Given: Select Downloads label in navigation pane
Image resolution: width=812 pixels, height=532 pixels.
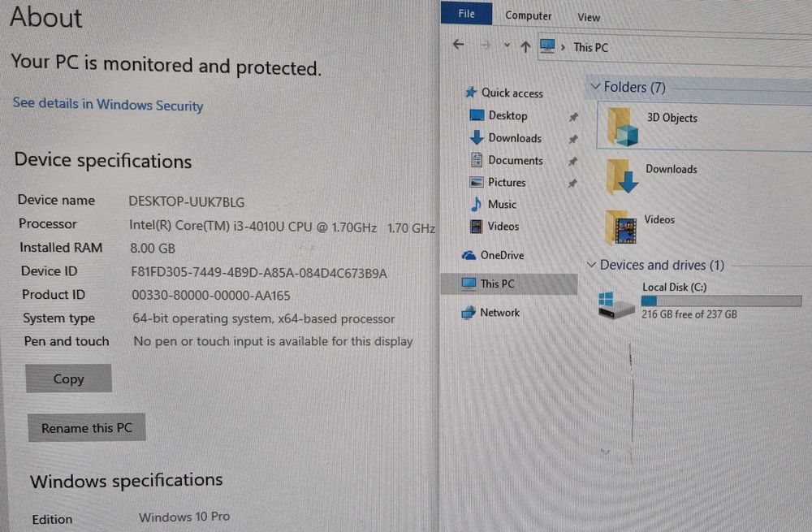Looking at the screenshot, I should (x=515, y=138).
